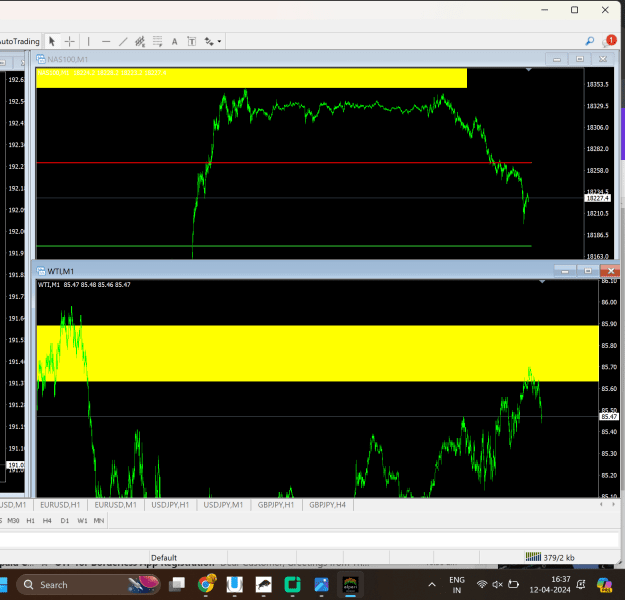Choose the Trendline drawing tool
Image resolution: width=625 pixels, height=600 pixels.
(123, 41)
